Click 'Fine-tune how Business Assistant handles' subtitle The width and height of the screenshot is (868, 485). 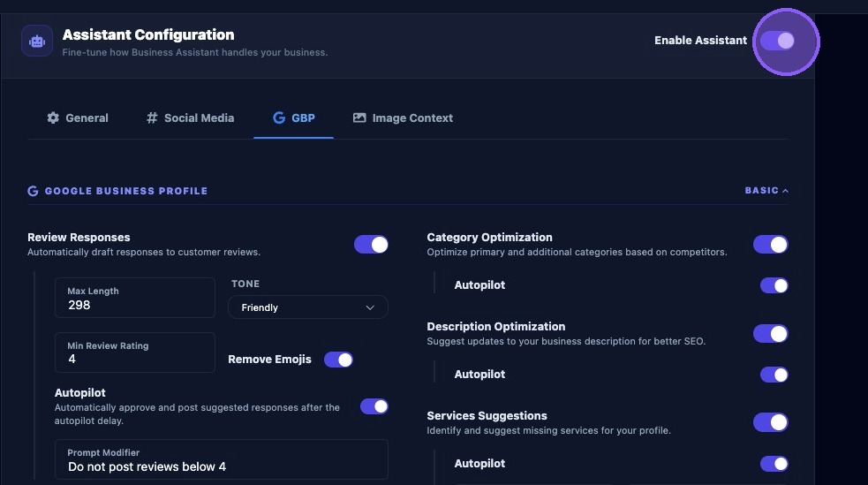[x=195, y=52]
